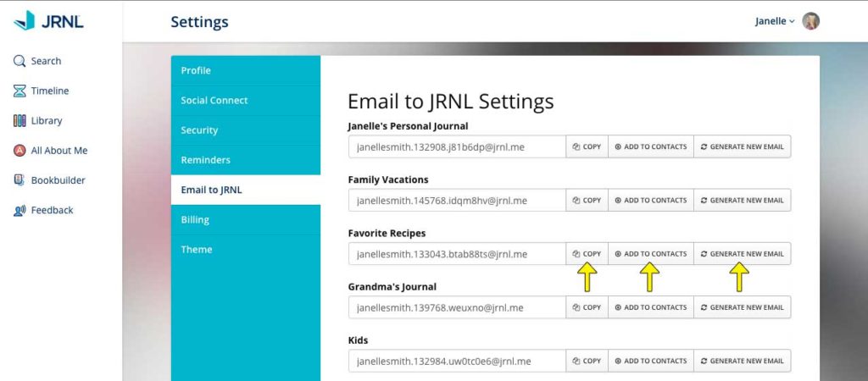Image resolution: width=868 pixels, height=381 pixels.
Task: Switch to the Billing tab
Action: 246,219
